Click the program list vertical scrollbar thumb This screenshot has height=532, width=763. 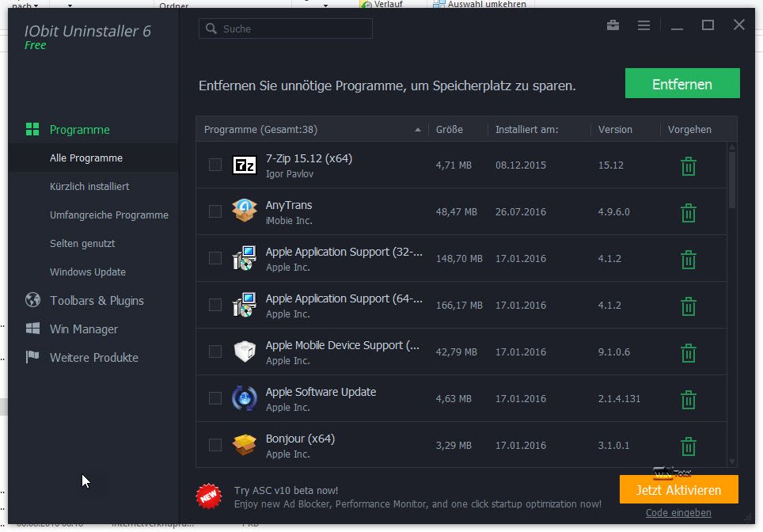732,180
